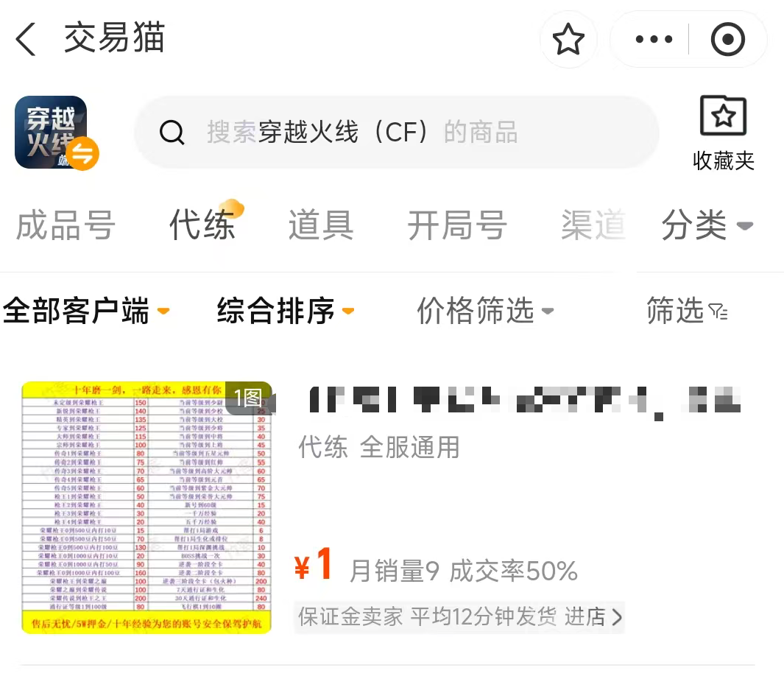Open the three-dot more menu
784x679 pixels.
point(654,39)
